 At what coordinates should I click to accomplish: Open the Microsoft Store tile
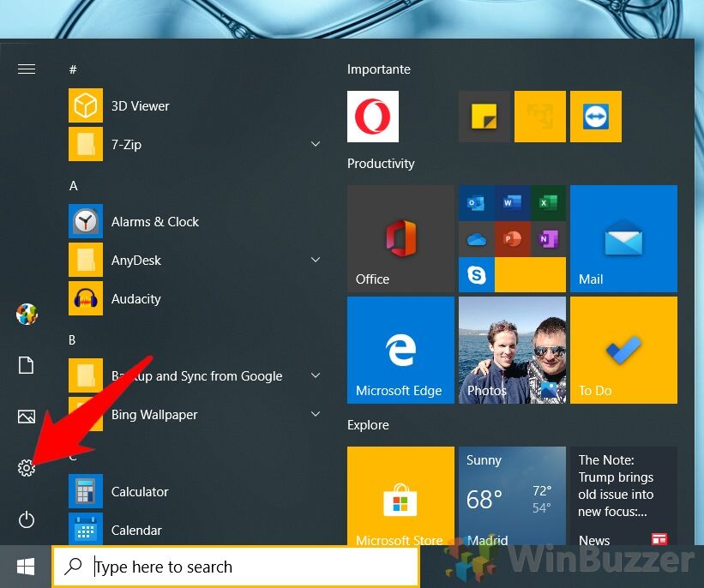coord(400,496)
